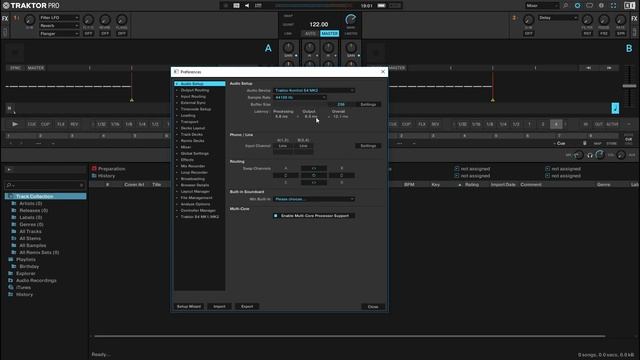Click the layout toggle icon at top right
Viewport: 640px width, 360px height.
(629, 6)
